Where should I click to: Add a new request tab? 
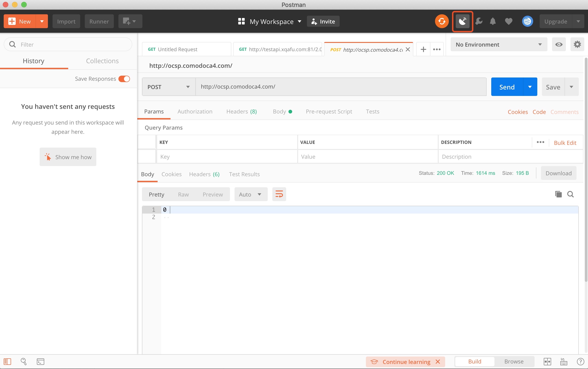[423, 49]
